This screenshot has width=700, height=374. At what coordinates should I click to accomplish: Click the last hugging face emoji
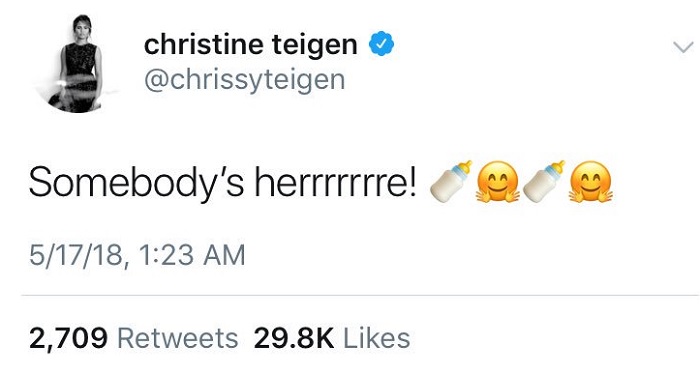coord(590,182)
